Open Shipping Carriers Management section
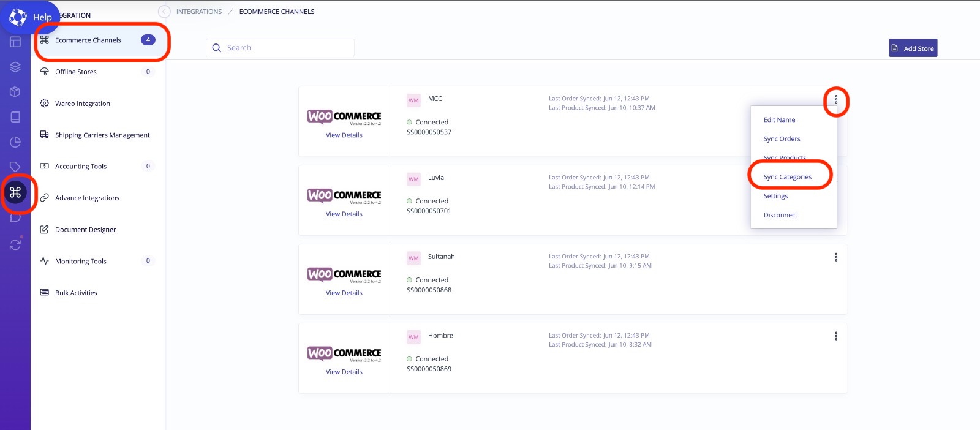 coord(102,135)
